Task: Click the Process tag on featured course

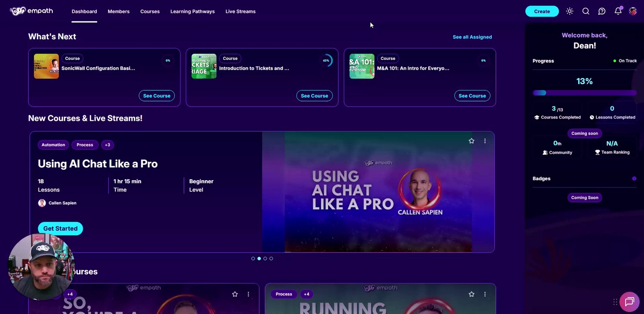Action: click(85, 145)
